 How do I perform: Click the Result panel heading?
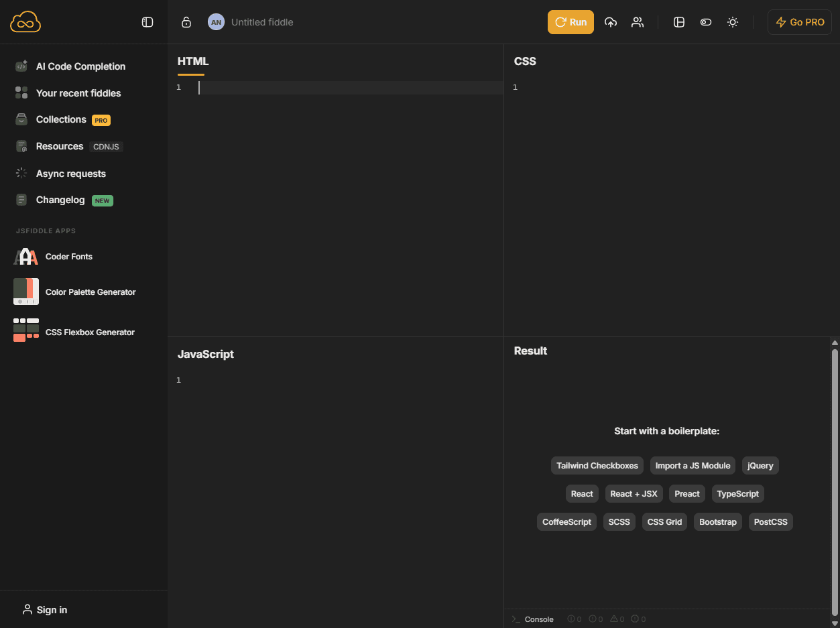(x=530, y=351)
